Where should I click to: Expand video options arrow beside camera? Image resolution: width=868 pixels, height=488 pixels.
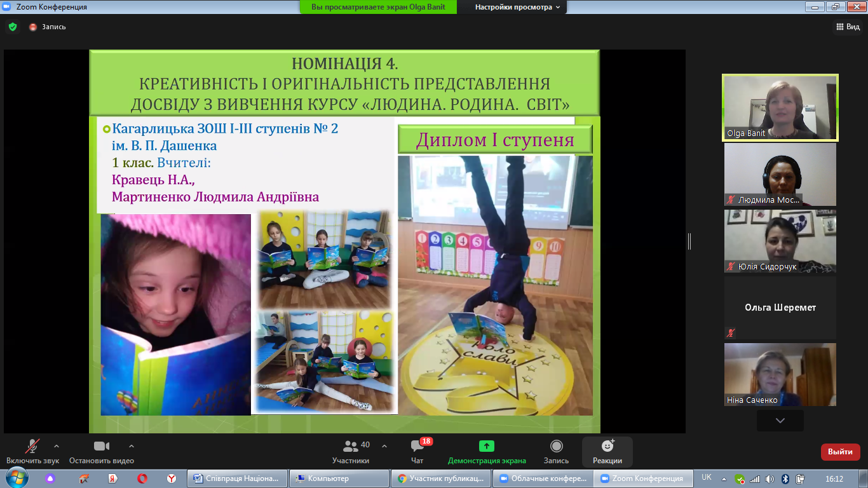point(132,445)
